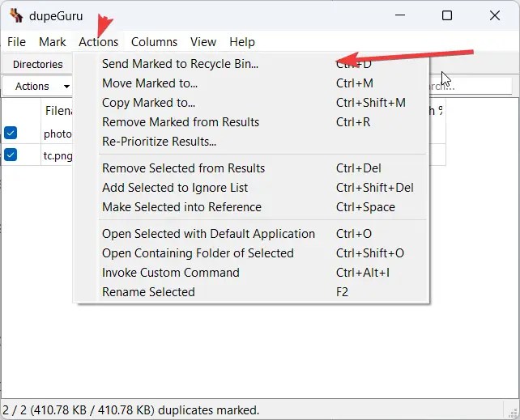
Task: Select Move Marked to… entry
Action: pyautogui.click(x=251, y=83)
